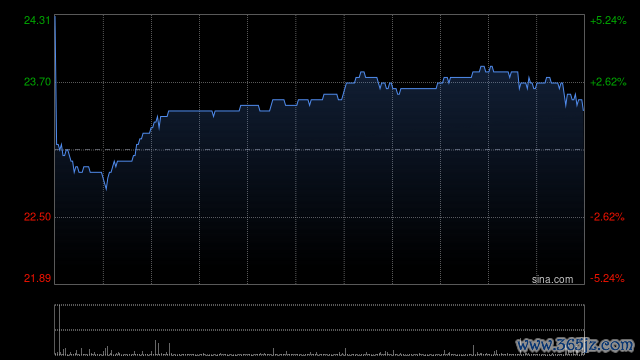Click the 23.70 price axis label
Image resolution: width=640 pixels, height=360 pixels.
37,82
